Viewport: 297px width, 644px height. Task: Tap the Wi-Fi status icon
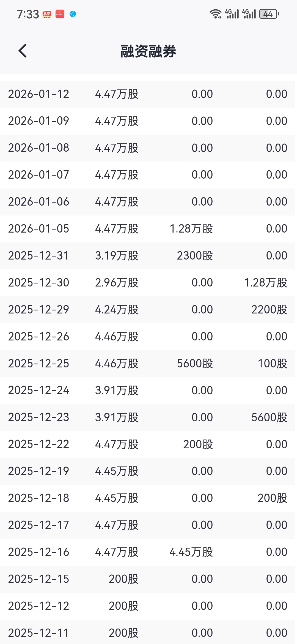tap(215, 14)
